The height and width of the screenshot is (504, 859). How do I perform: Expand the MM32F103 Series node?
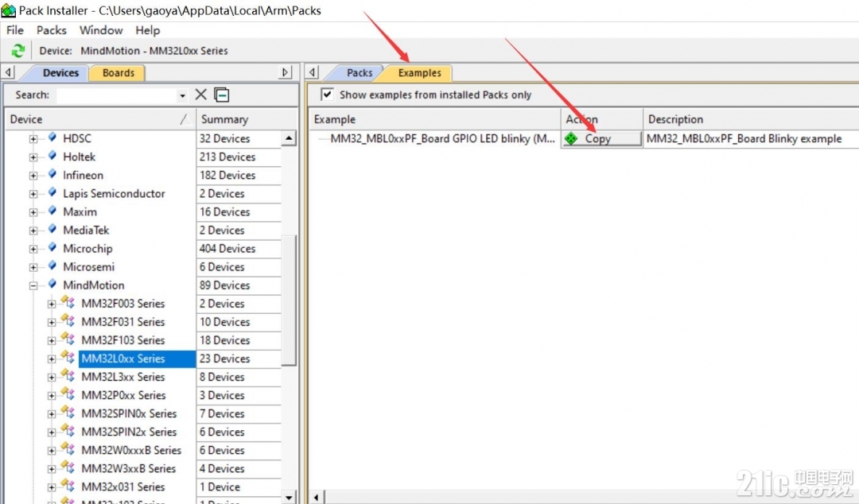(x=52, y=341)
